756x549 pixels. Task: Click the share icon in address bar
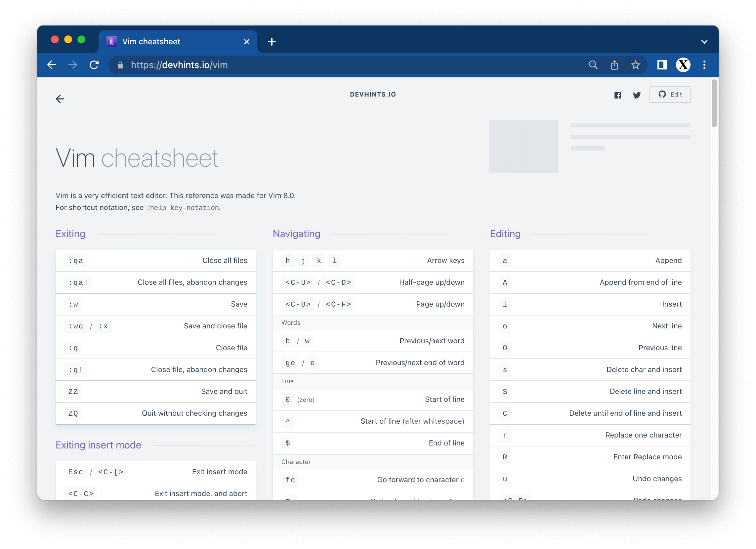[614, 65]
